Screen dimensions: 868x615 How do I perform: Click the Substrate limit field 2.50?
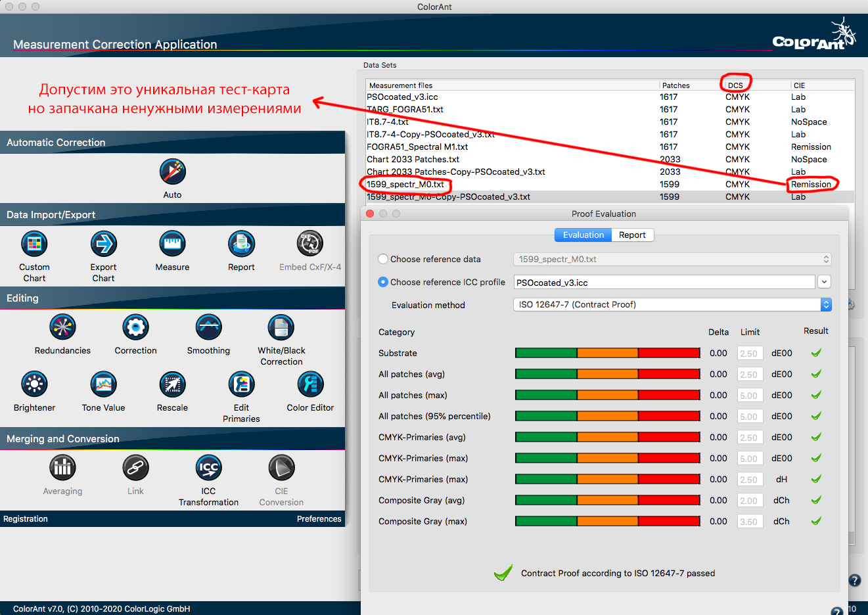pos(750,353)
